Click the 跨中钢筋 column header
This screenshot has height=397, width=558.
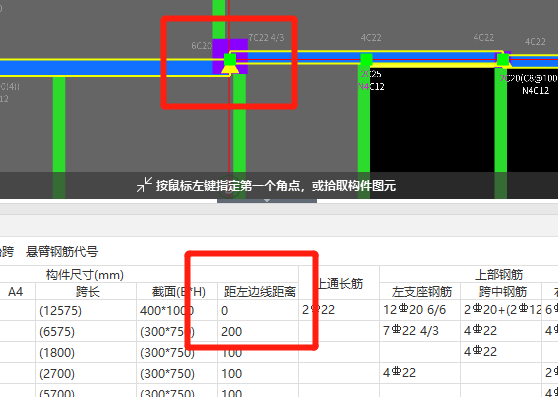coord(501,292)
